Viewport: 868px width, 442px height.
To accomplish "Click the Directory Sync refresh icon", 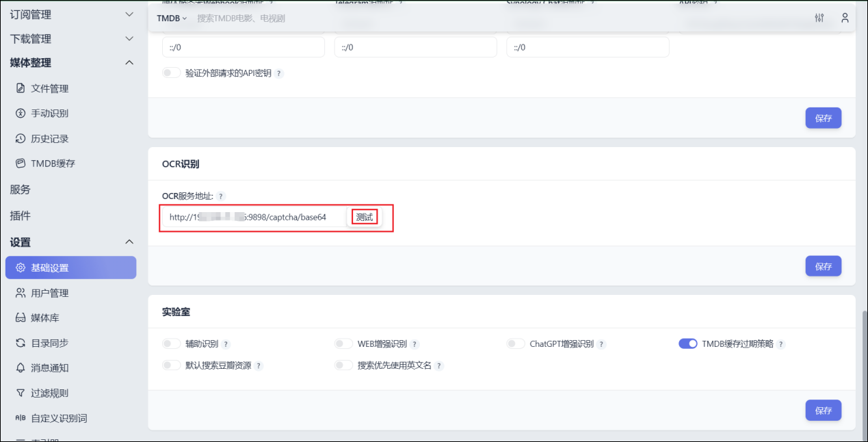I will point(21,343).
